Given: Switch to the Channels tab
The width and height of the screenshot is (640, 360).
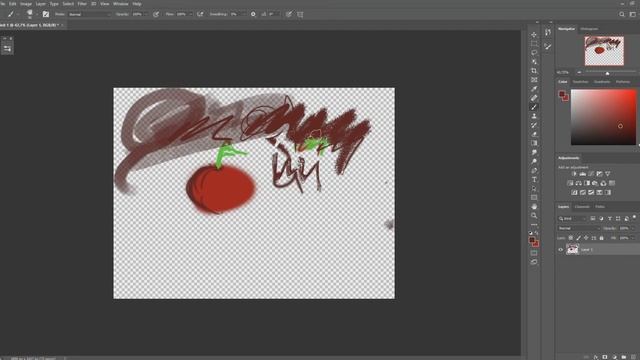Looking at the screenshot, I should 582,207.
